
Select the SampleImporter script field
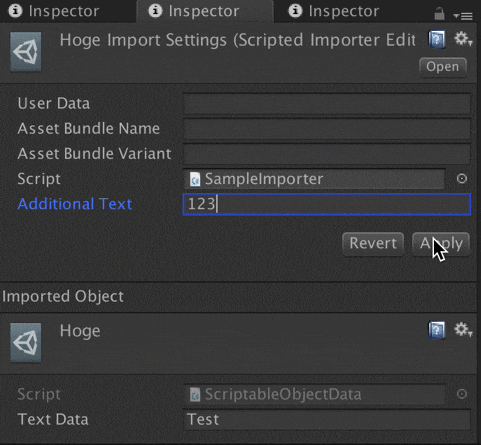click(314, 179)
